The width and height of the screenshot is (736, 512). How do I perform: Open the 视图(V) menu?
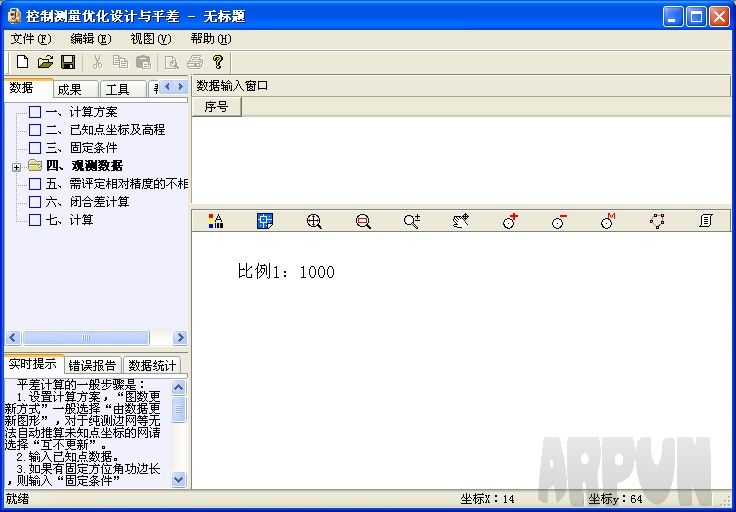pyautogui.click(x=151, y=39)
